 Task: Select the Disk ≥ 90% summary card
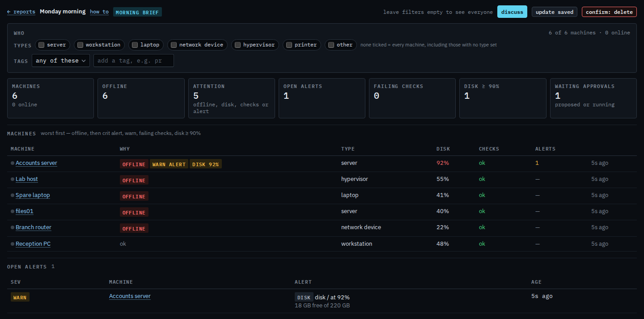tap(503, 98)
